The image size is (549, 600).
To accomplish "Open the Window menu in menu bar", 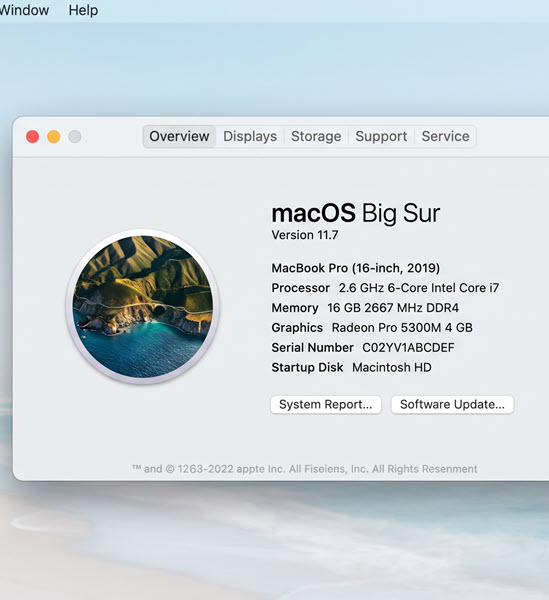I will click(x=24, y=10).
